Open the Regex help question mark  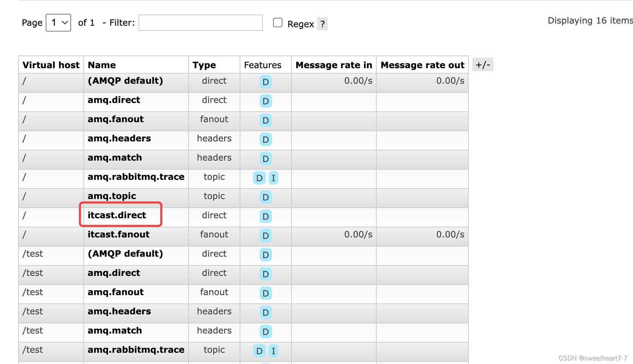tap(322, 24)
